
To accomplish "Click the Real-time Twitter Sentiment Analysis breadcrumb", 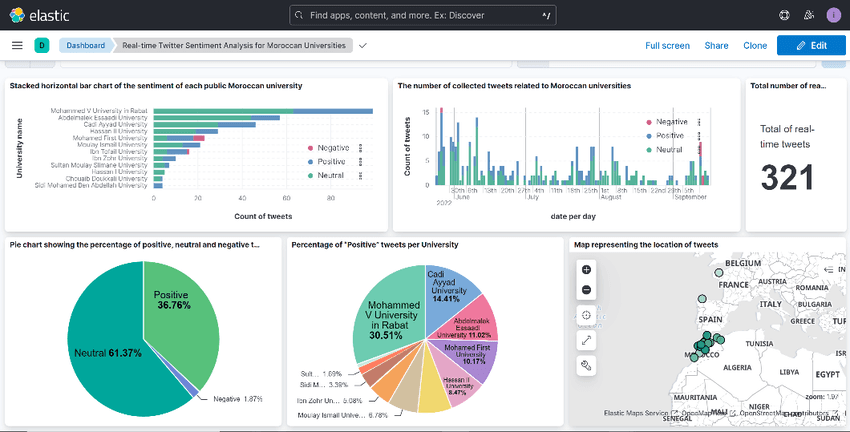I will coord(234,46).
